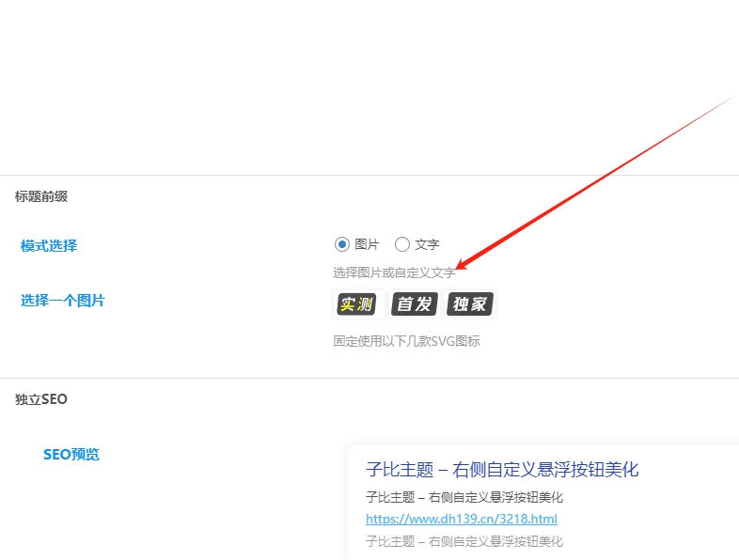This screenshot has width=739, height=560.
Task: Click the red arrow tip near hint text
Action: [x=460, y=267]
